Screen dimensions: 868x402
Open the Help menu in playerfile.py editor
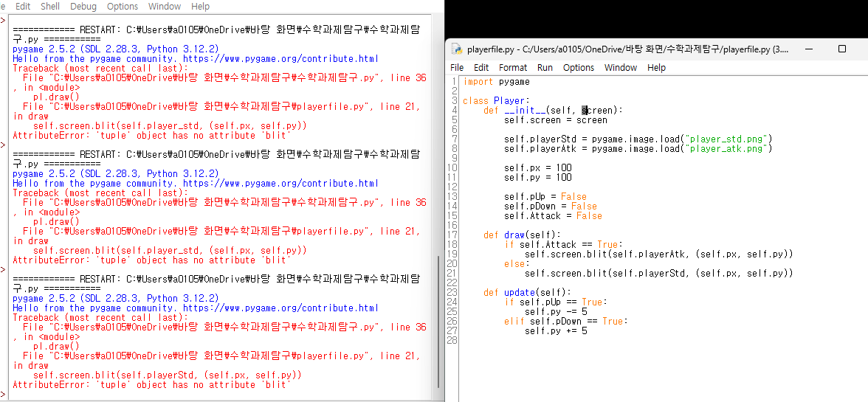point(656,67)
